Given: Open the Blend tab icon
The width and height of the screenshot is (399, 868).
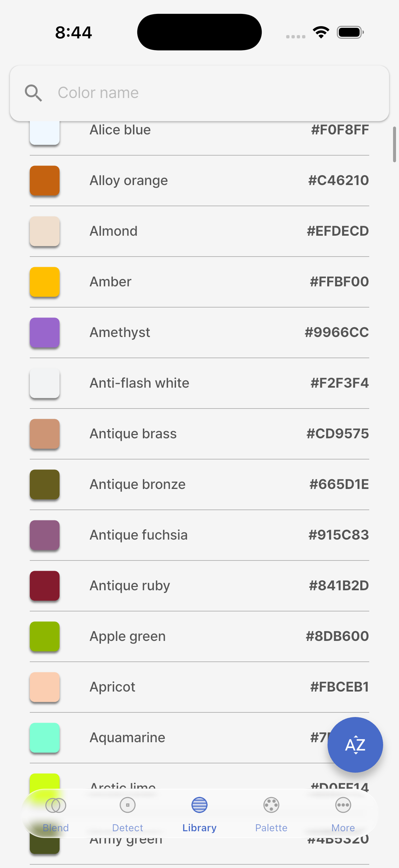Looking at the screenshot, I should (x=56, y=805).
